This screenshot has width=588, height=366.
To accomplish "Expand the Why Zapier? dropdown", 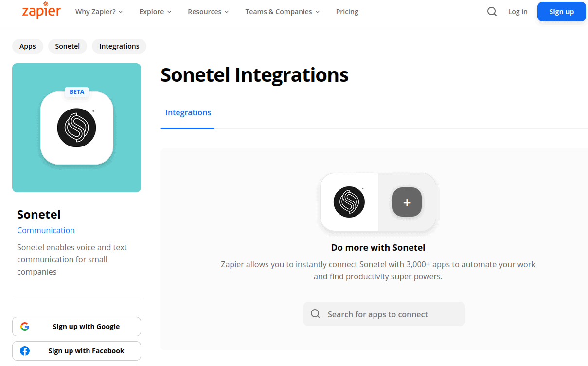I will point(99,11).
